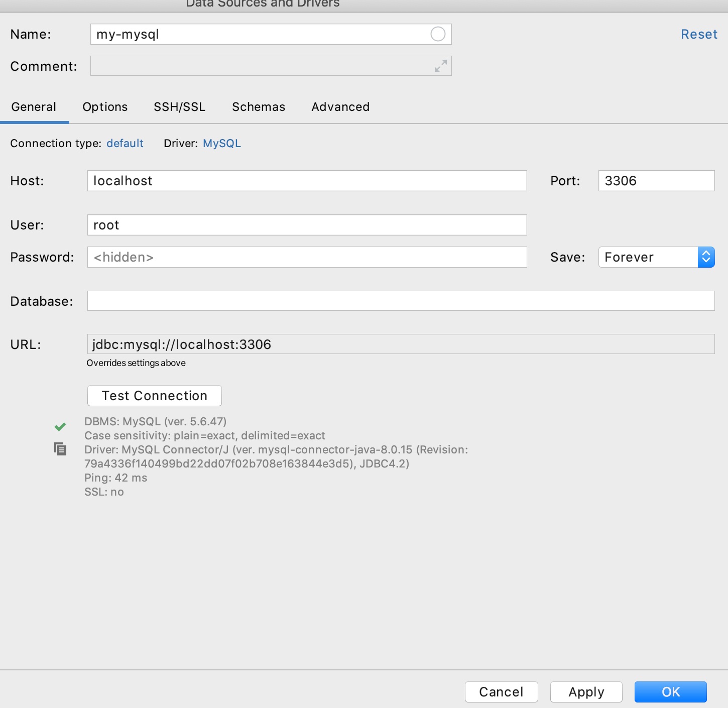This screenshot has height=708, width=728.
Task: Copy connection test results to clipboard
Action: (x=60, y=449)
